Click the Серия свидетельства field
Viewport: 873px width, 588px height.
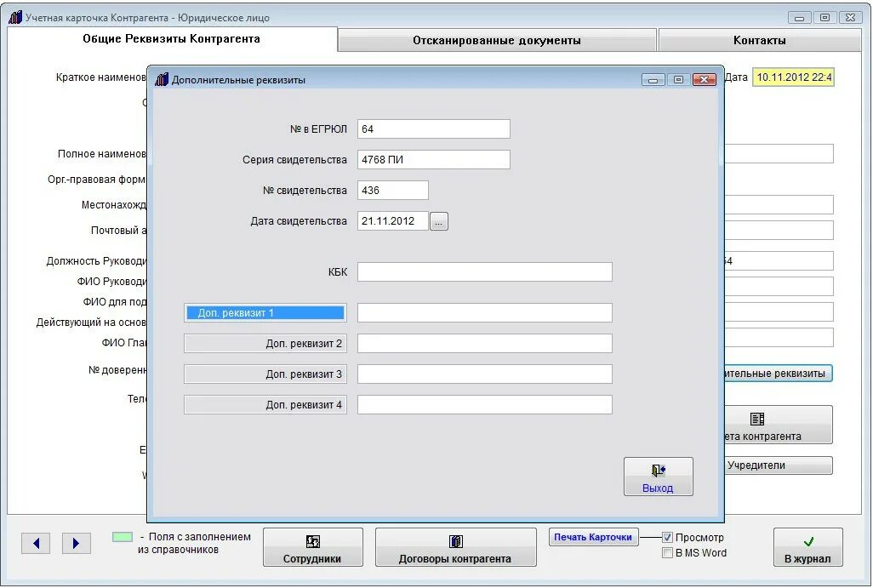tap(434, 160)
